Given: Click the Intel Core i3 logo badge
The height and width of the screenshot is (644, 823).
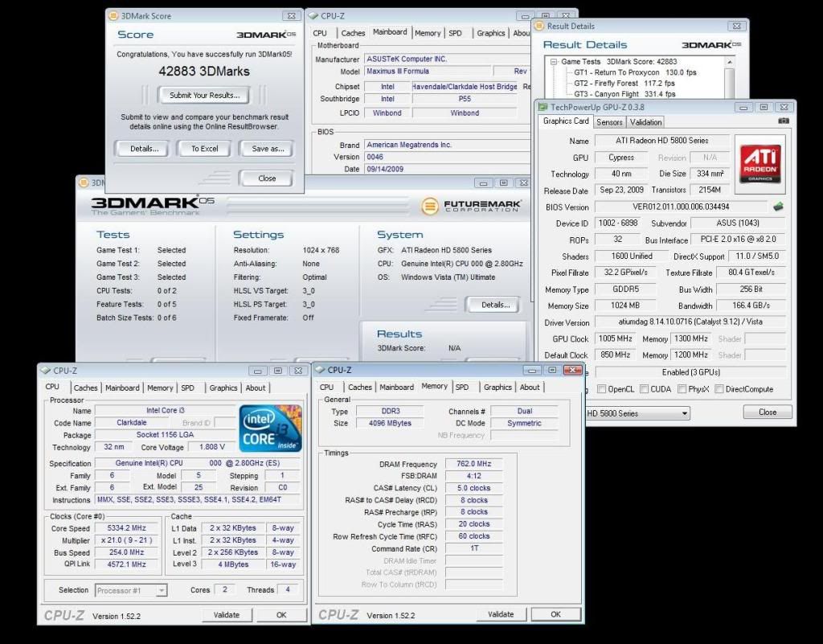Looking at the screenshot, I should click(270, 428).
